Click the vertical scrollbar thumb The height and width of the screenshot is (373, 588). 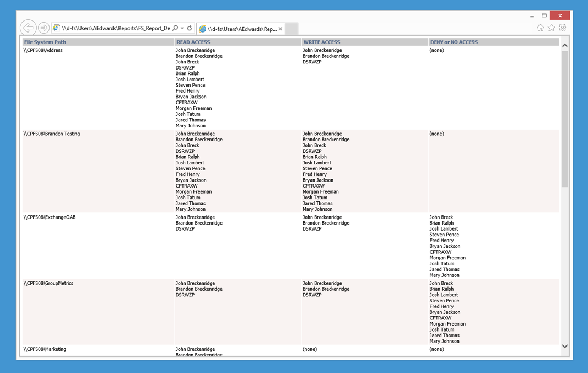coord(565,119)
